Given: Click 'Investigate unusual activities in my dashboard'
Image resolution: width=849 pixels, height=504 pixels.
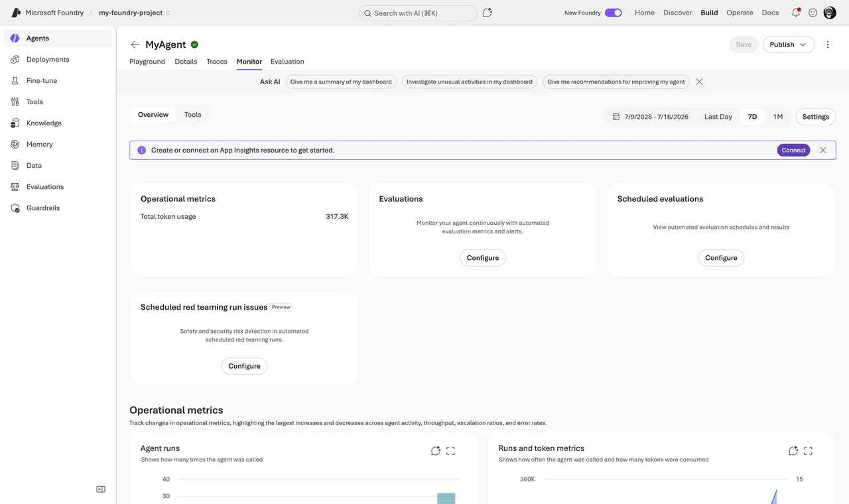Looking at the screenshot, I should [470, 82].
